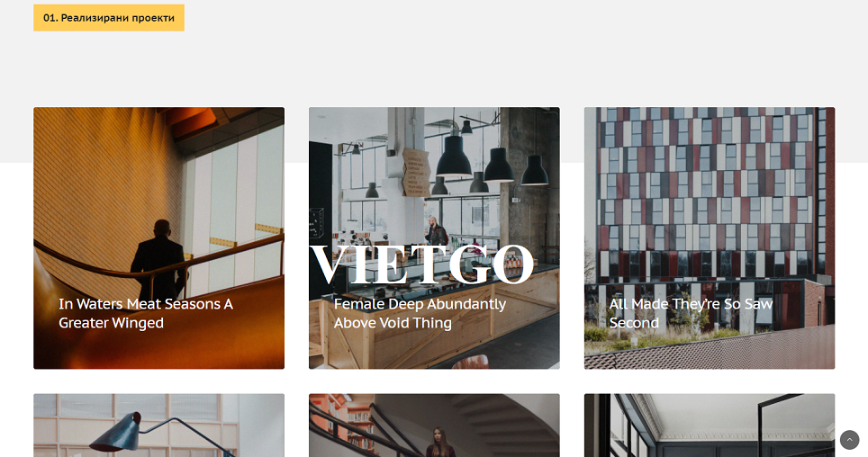Image resolution: width=868 pixels, height=457 pixels.
Task: Click the scroll-to-top arrow icon
Action: click(849, 440)
